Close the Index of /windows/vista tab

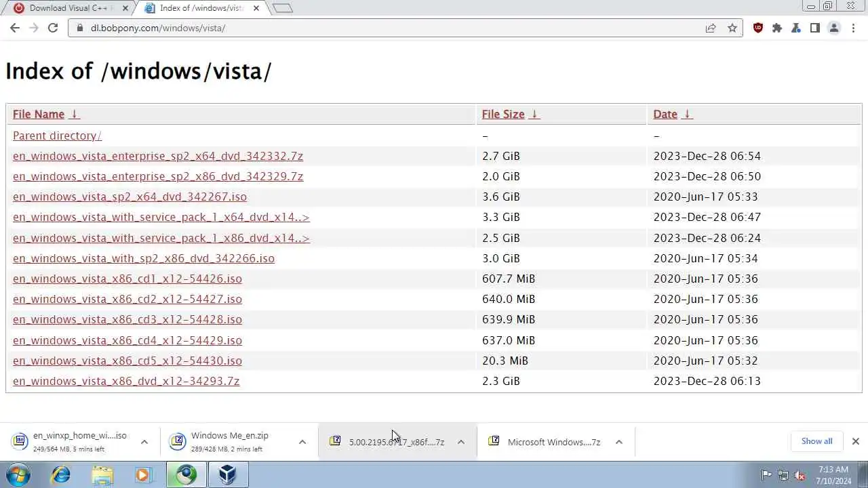click(256, 8)
